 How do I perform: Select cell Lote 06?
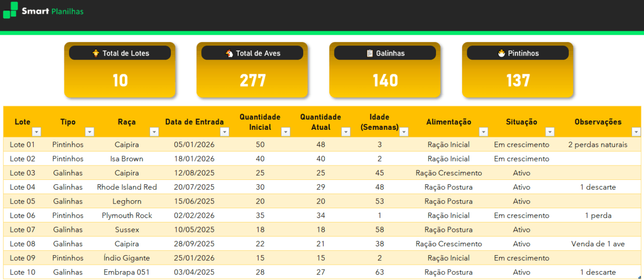22,216
